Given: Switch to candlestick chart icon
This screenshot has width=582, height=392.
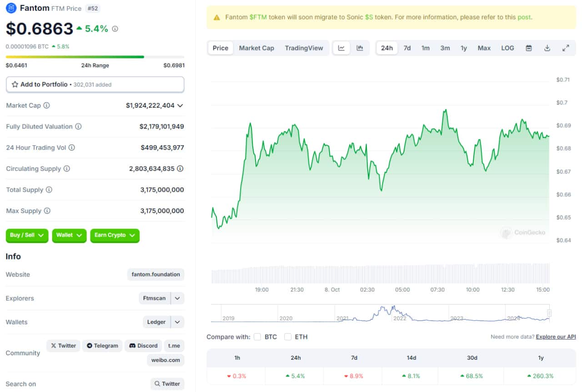Looking at the screenshot, I should coord(360,48).
